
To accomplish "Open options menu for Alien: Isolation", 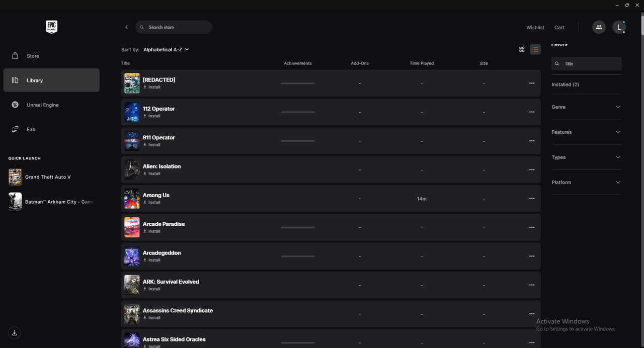I will (x=532, y=170).
